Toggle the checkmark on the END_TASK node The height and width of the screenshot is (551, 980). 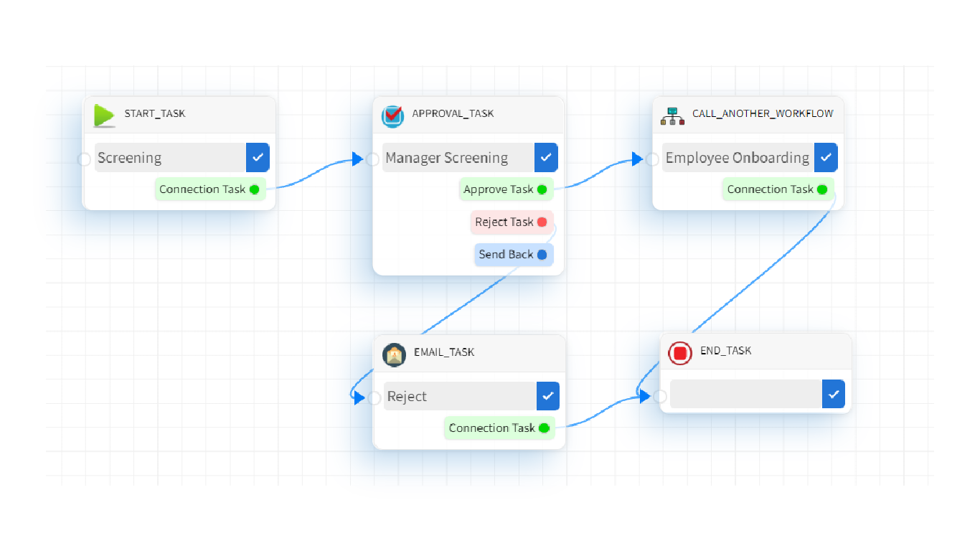coord(833,393)
